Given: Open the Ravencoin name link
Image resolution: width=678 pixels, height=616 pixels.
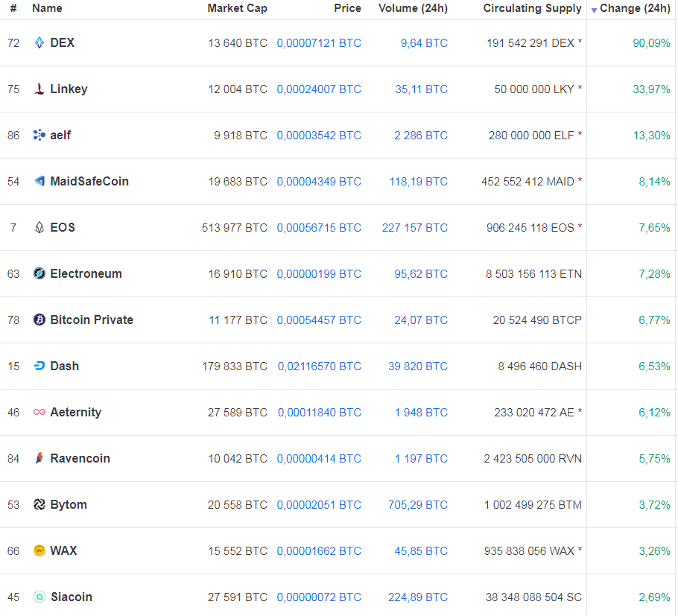Looking at the screenshot, I should point(80,458).
